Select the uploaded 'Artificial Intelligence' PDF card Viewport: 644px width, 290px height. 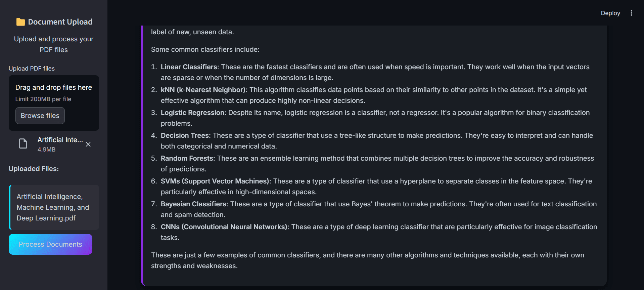[54, 207]
